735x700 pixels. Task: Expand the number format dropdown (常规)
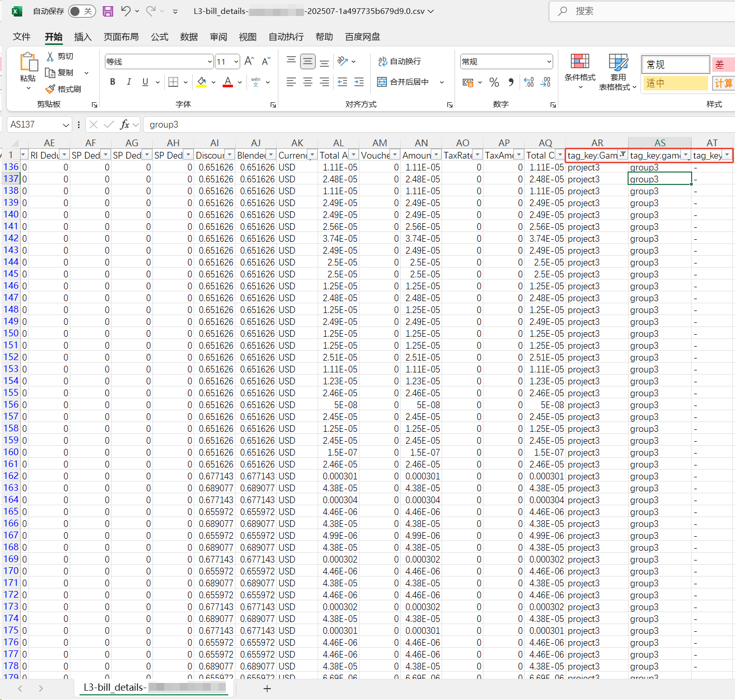549,62
